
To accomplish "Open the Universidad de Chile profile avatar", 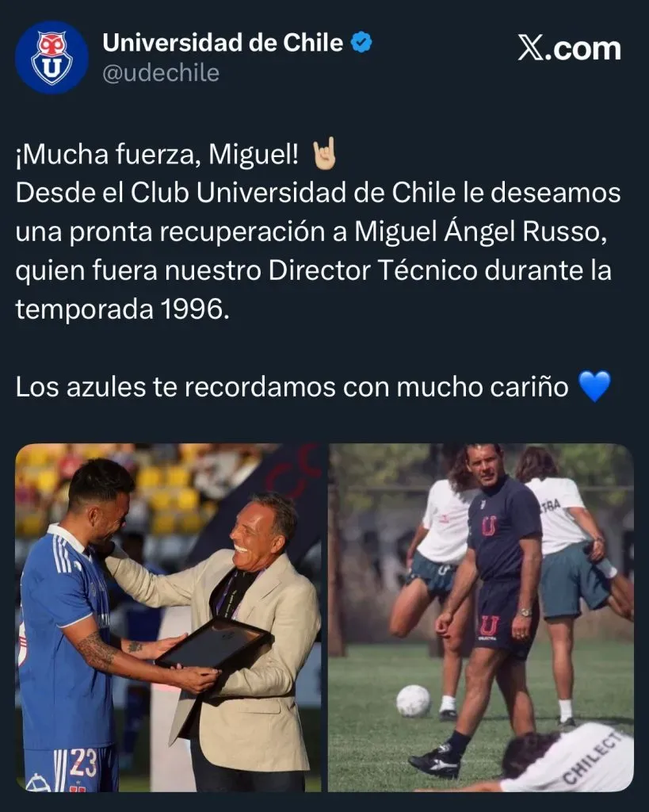I will coord(52,57).
